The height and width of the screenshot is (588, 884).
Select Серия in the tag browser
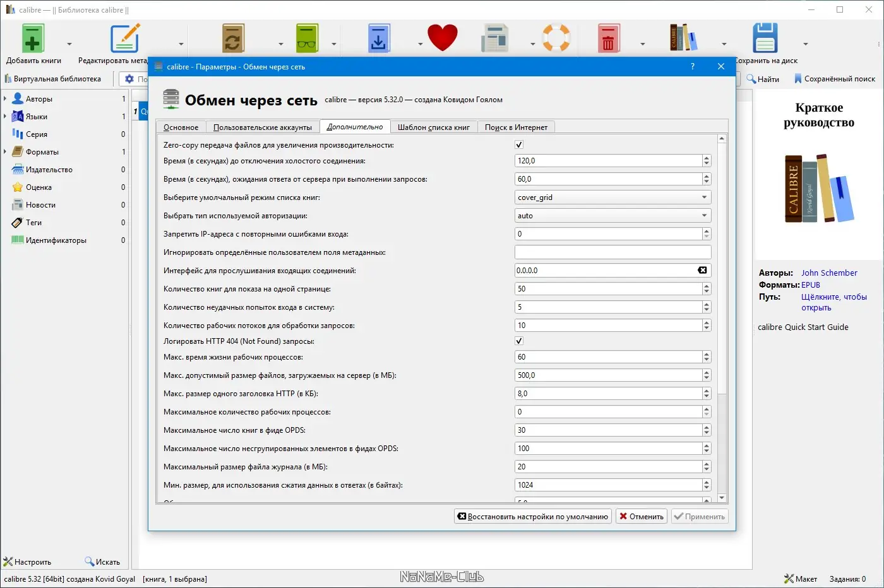pyautogui.click(x=37, y=134)
